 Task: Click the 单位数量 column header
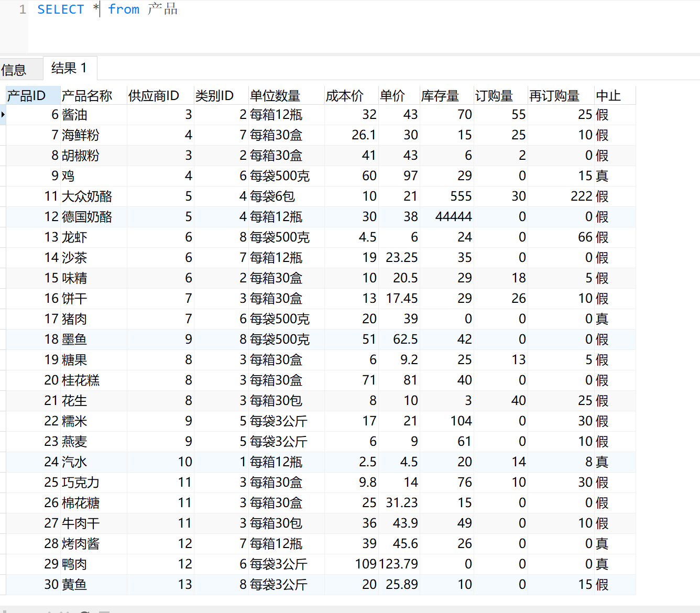(x=286, y=96)
